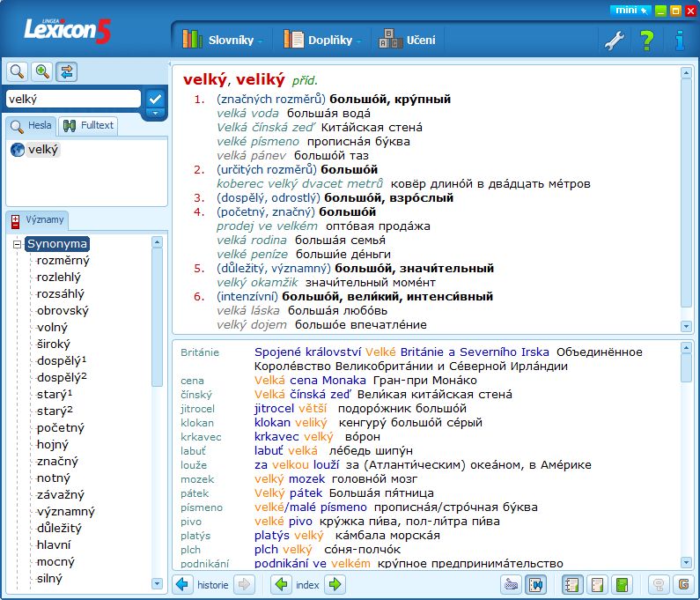This screenshot has width=700, height=600.
Task: Open settings with the wrench icon
Action: (x=613, y=40)
